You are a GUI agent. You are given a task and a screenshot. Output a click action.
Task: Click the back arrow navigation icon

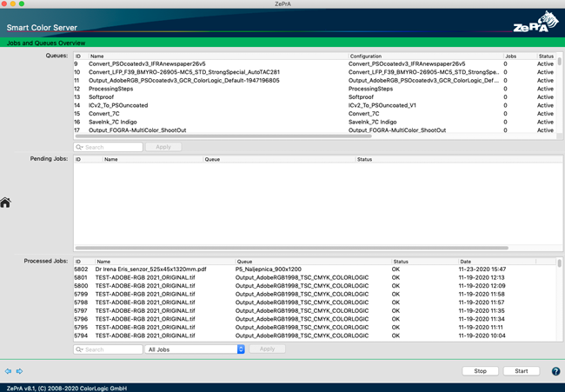(8, 371)
